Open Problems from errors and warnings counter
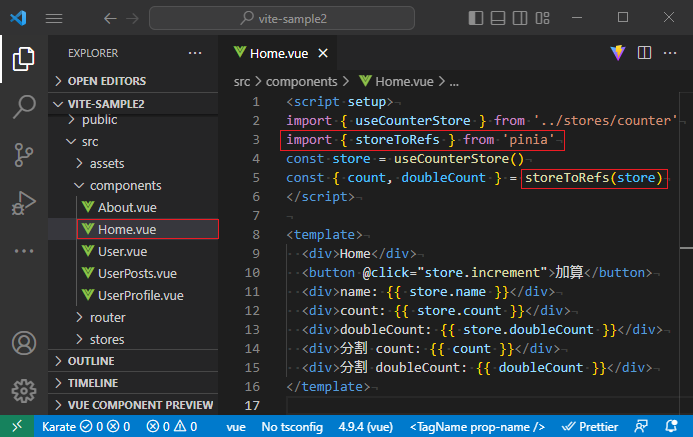The image size is (693, 437). (171, 426)
